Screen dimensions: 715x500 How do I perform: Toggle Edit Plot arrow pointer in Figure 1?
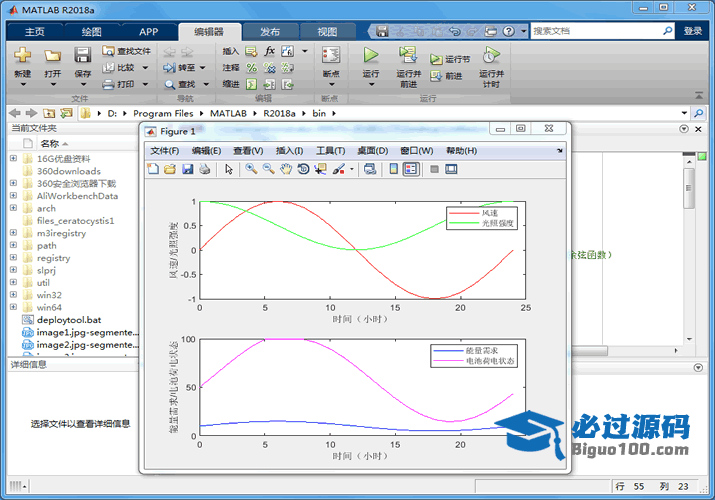229,169
